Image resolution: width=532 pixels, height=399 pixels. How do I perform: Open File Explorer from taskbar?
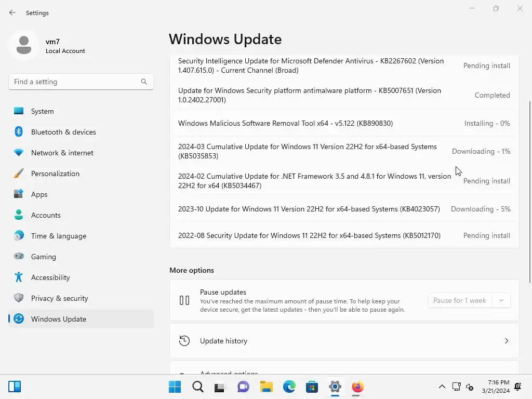[267, 387]
